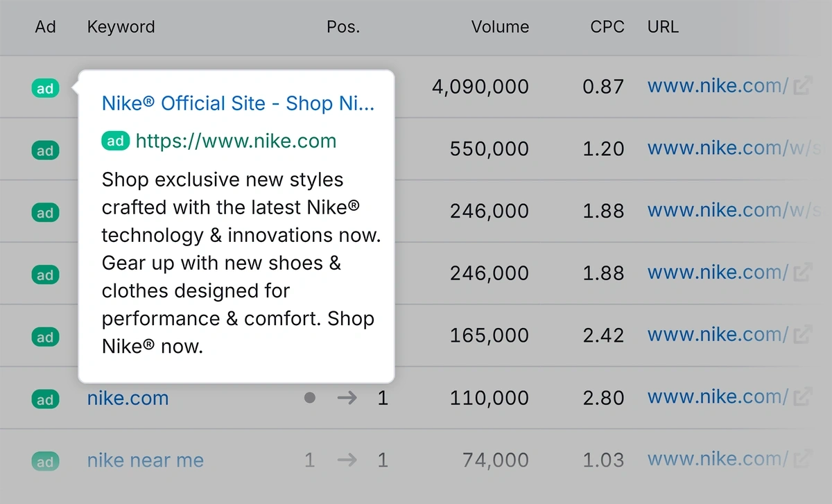Screen dimensions: 832x504
Task: Visit the www.nike.com/ URL in the 165,000 row
Action: [718, 335]
